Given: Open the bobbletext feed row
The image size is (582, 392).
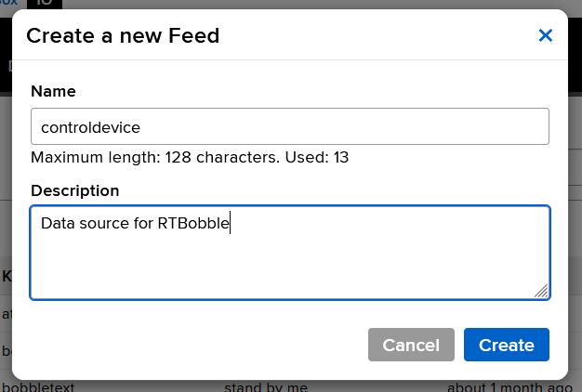Looking at the screenshot, I should point(39,386).
